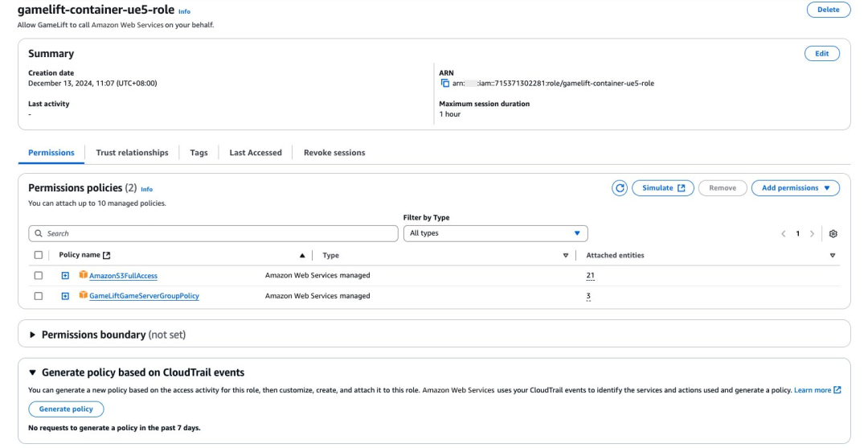The height and width of the screenshot is (448, 868).
Task: Check the AmazonS3FullAccess policy checkbox
Action: (39, 275)
